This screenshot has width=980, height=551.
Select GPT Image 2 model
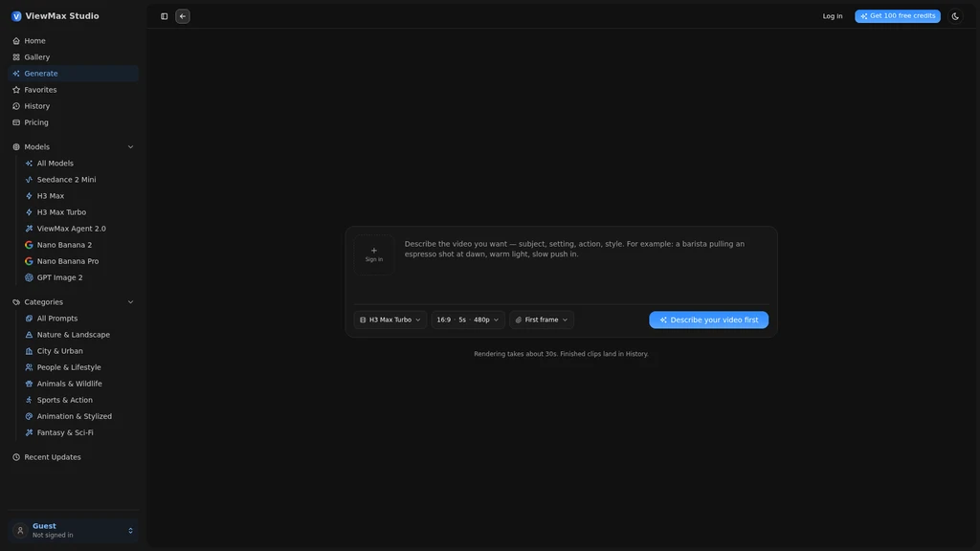click(79, 277)
